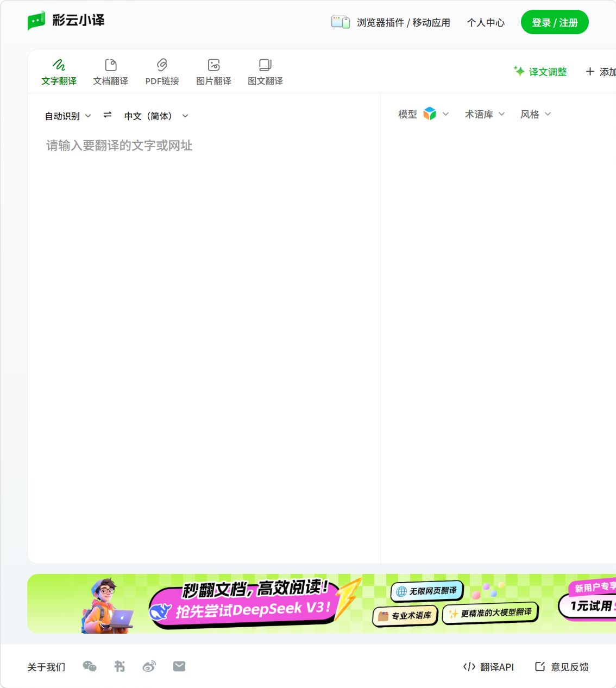The width and height of the screenshot is (616, 688).
Task: Swap source and target languages
Action: pos(108,115)
